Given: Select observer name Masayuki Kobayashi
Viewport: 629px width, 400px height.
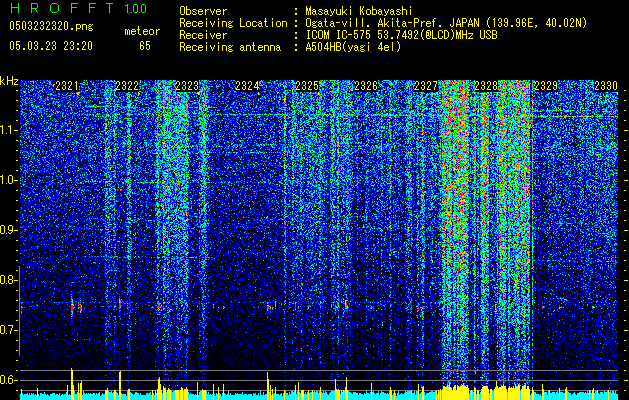Looking at the screenshot, I should click(359, 11).
